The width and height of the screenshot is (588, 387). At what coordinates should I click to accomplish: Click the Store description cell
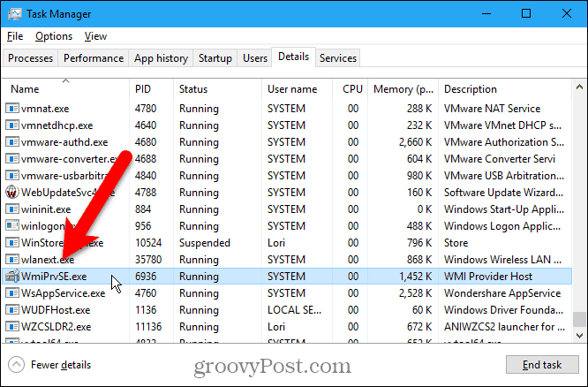tap(456, 243)
